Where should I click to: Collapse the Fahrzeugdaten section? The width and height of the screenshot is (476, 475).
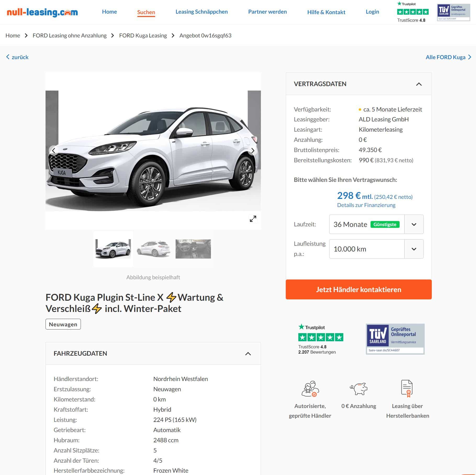(x=248, y=354)
